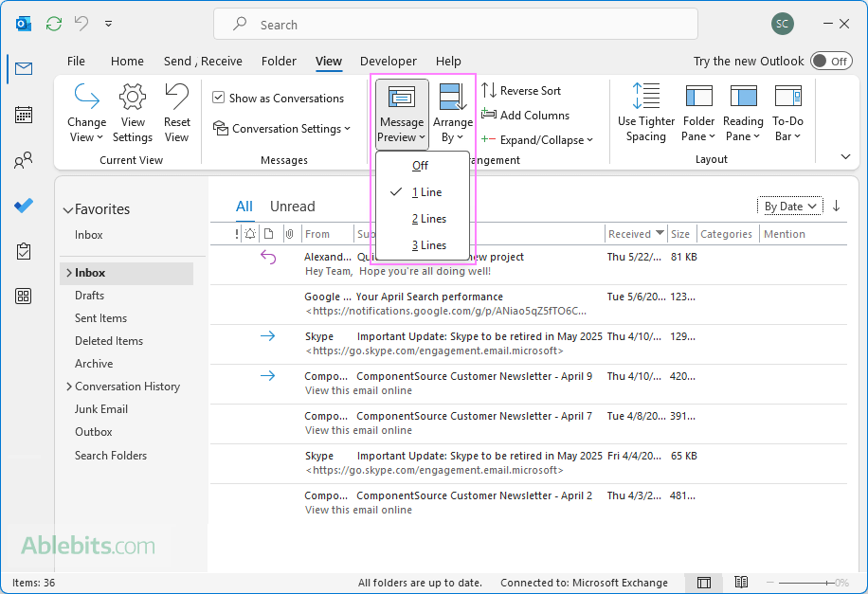The image size is (868, 594).
Task: Click the Reset View button
Action: click(x=176, y=113)
